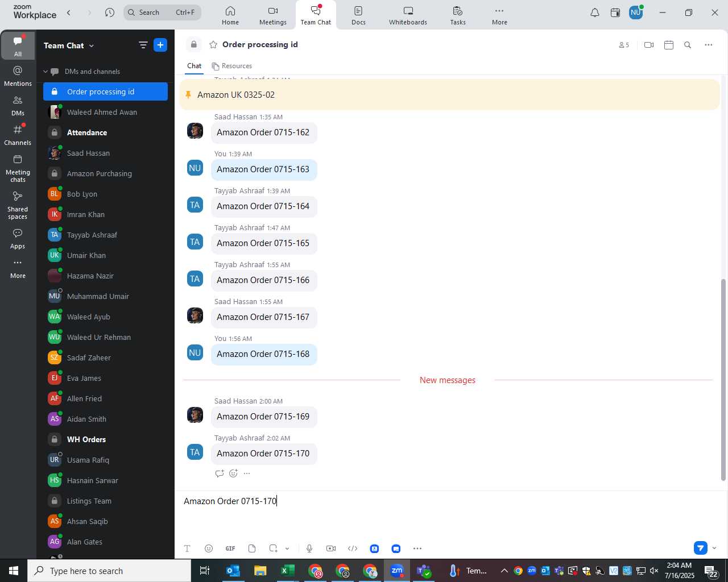Expand send options arrow
The width and height of the screenshot is (728, 582).
(x=714, y=548)
